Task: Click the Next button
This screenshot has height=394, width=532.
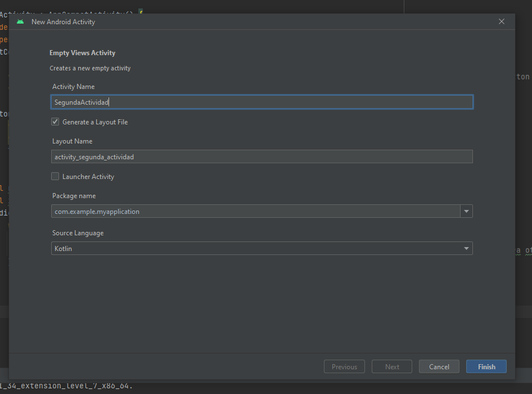Action: point(392,366)
